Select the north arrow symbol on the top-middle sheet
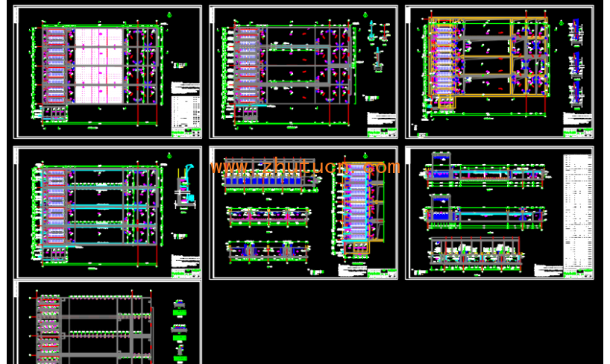Viewport: 610px width, 364px height. coord(365,15)
